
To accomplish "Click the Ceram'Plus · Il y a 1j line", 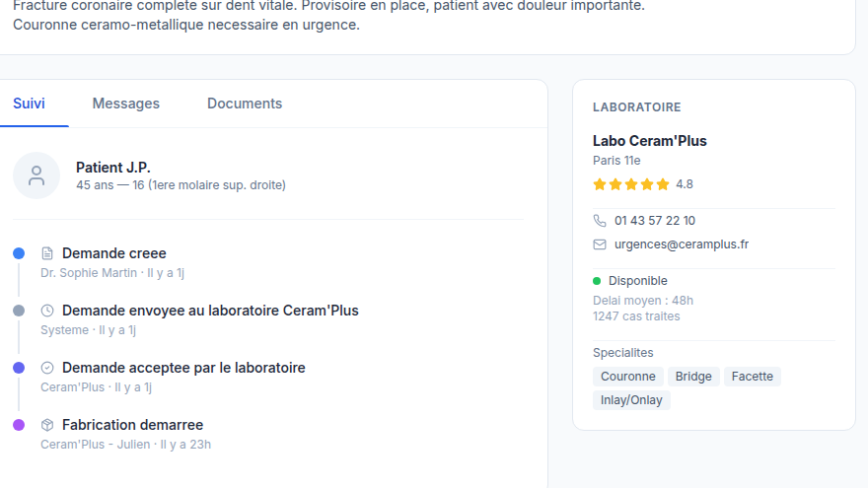I will coord(97,387).
